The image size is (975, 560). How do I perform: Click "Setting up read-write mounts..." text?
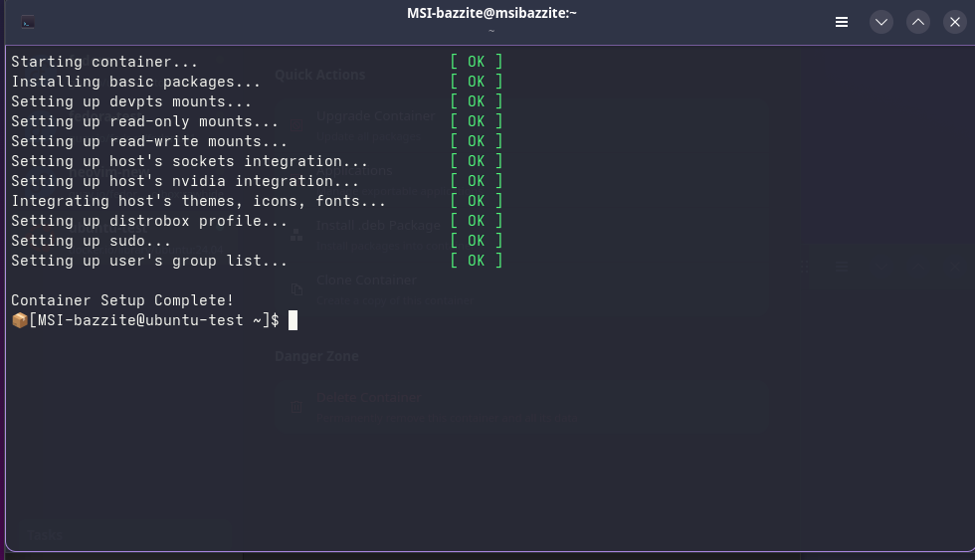pyautogui.click(x=149, y=141)
